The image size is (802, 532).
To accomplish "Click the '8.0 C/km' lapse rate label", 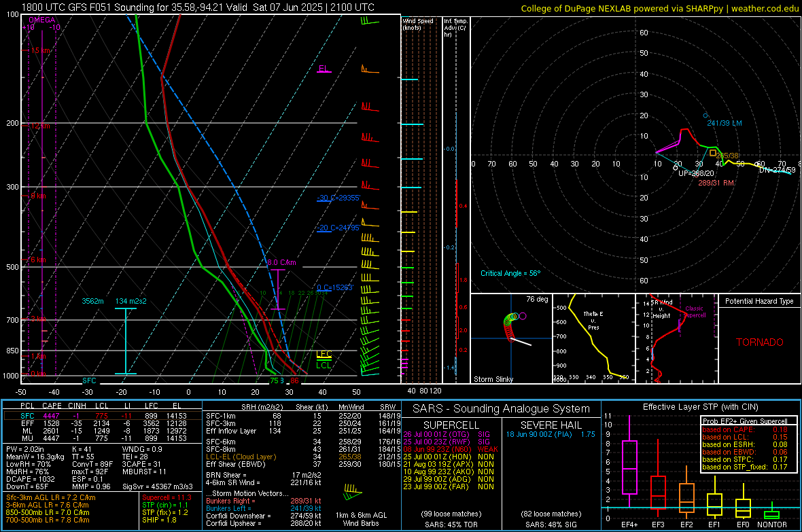I will click(x=282, y=262).
